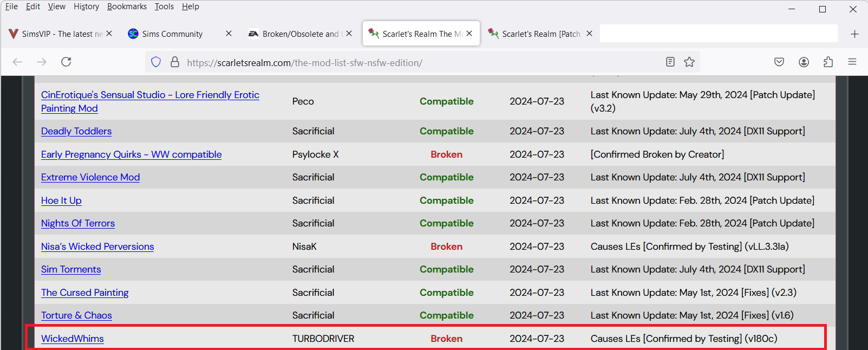The height and width of the screenshot is (350, 868).
Task: Open the History menu
Action: click(x=87, y=7)
